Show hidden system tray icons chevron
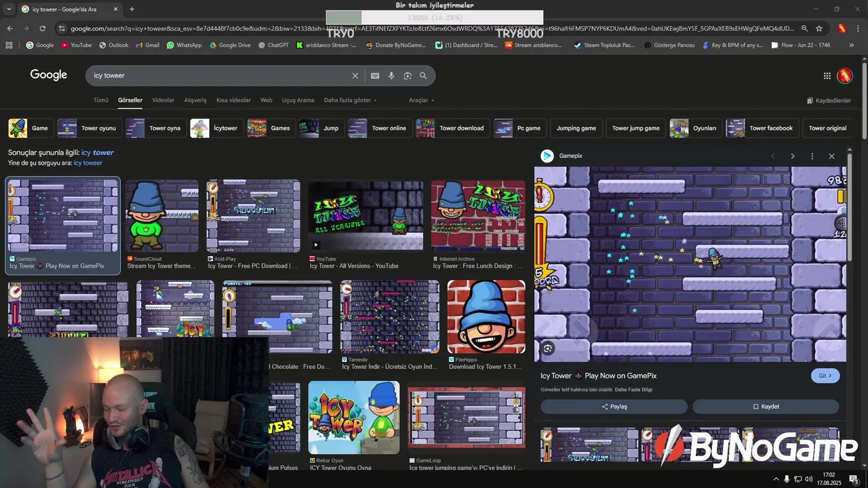Image resolution: width=868 pixels, height=488 pixels. (776, 479)
